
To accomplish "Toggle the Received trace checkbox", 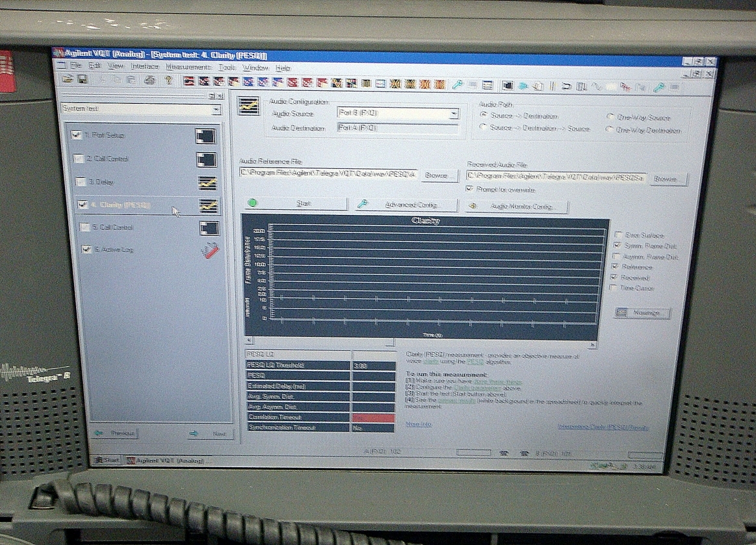I will (x=614, y=277).
